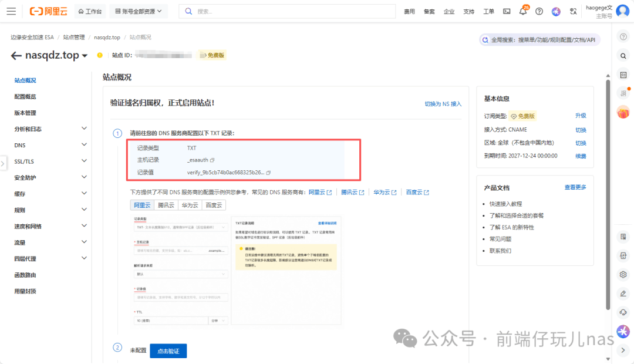Click the Cloud Shell terminal icon
The height and width of the screenshot is (364, 634).
pyautogui.click(x=507, y=11)
